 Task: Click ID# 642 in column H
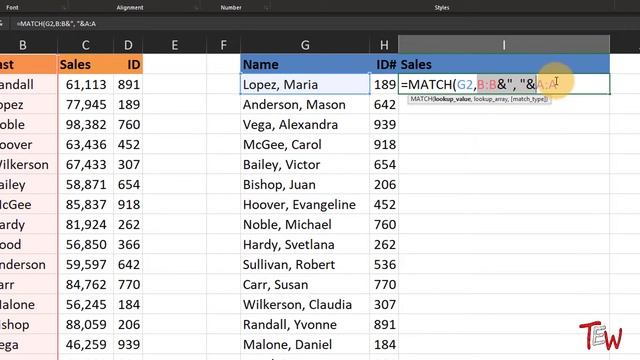(384, 104)
